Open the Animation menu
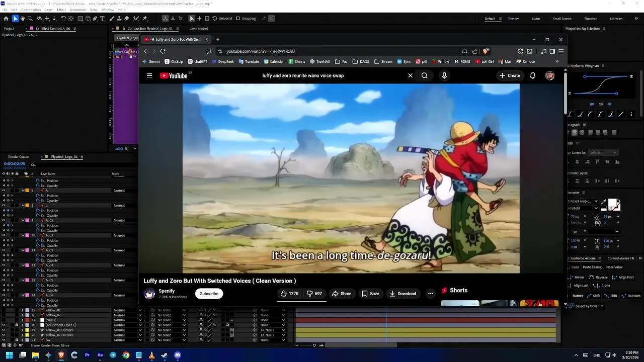Viewport: 644px width, 362px height. tap(77, 10)
